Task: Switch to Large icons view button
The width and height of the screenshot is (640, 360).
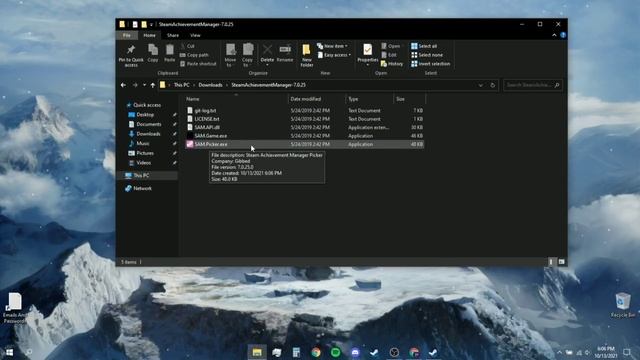Action: click(562, 262)
